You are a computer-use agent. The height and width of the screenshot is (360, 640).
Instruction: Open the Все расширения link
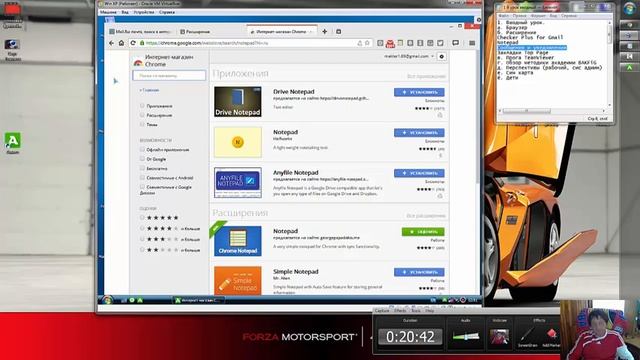426,216
